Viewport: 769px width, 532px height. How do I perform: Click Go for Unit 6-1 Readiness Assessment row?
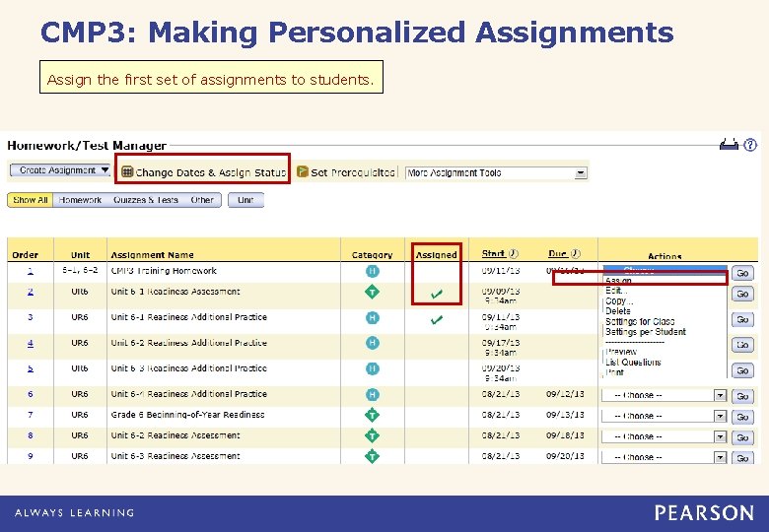tap(742, 294)
